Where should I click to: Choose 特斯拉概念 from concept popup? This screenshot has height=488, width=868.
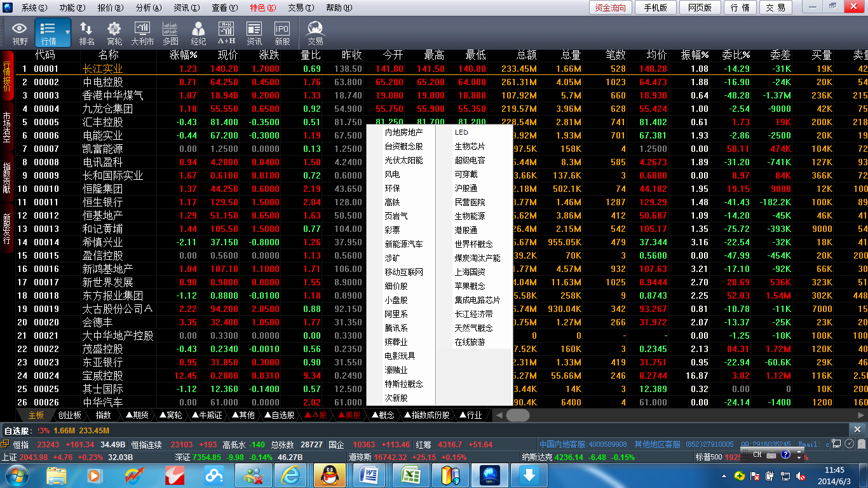pos(403,384)
